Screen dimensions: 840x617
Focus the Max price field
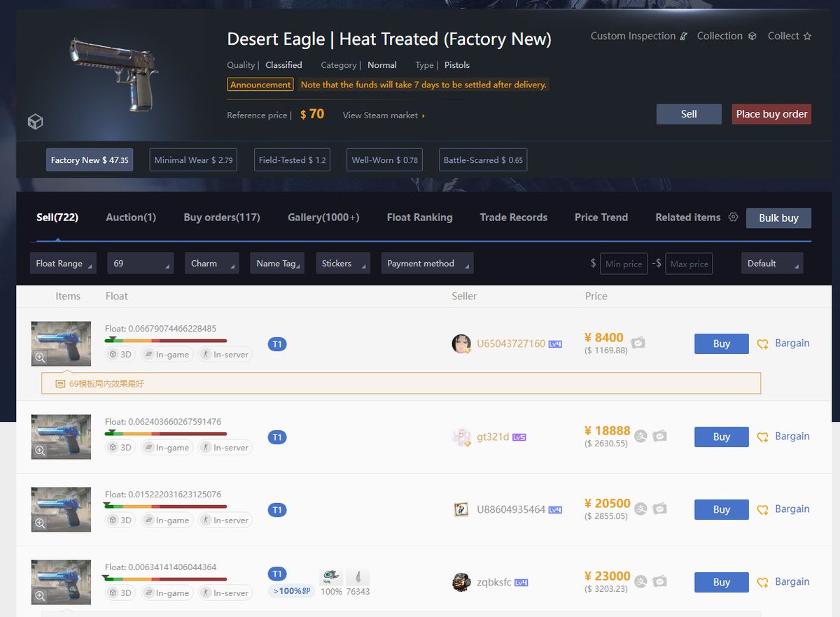pyautogui.click(x=689, y=264)
